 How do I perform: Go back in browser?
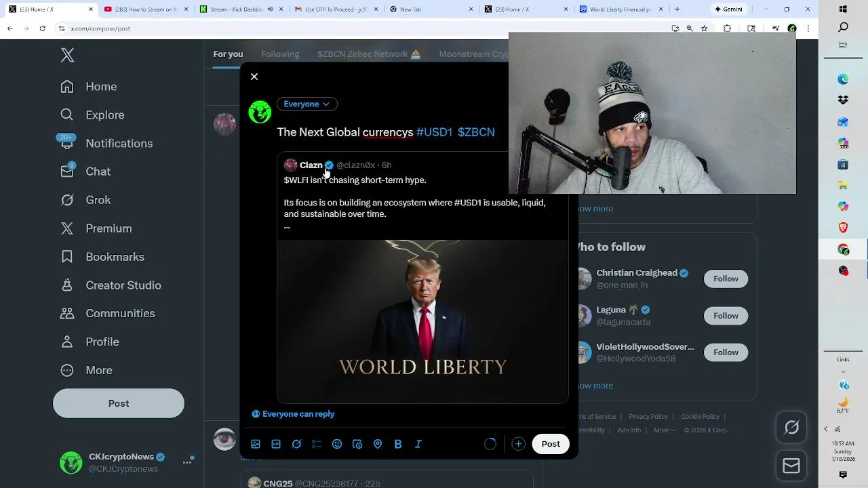click(x=9, y=28)
